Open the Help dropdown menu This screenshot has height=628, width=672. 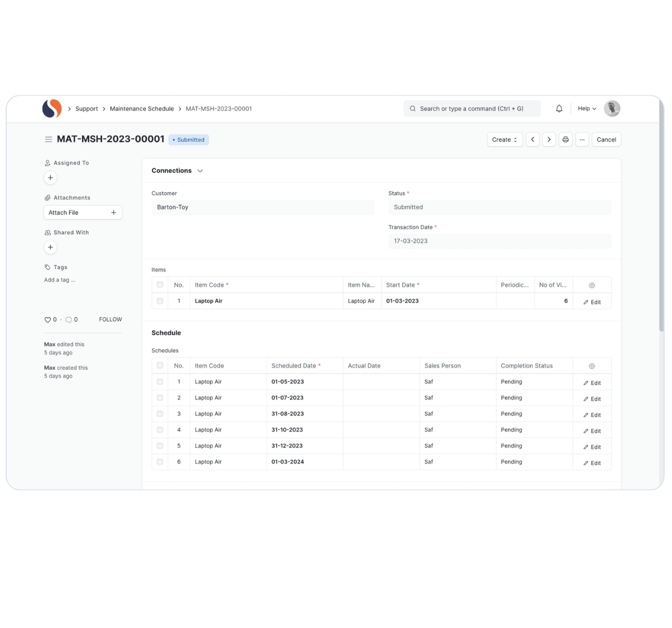coord(586,109)
